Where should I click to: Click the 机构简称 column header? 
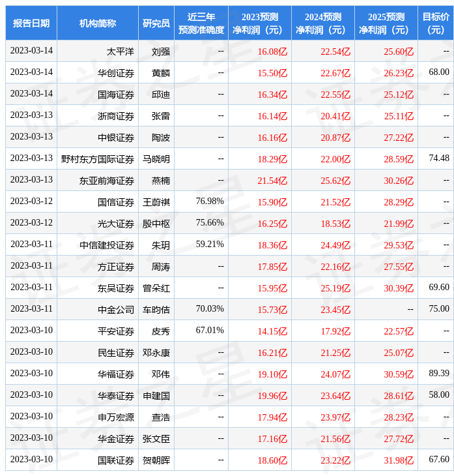tap(97, 23)
